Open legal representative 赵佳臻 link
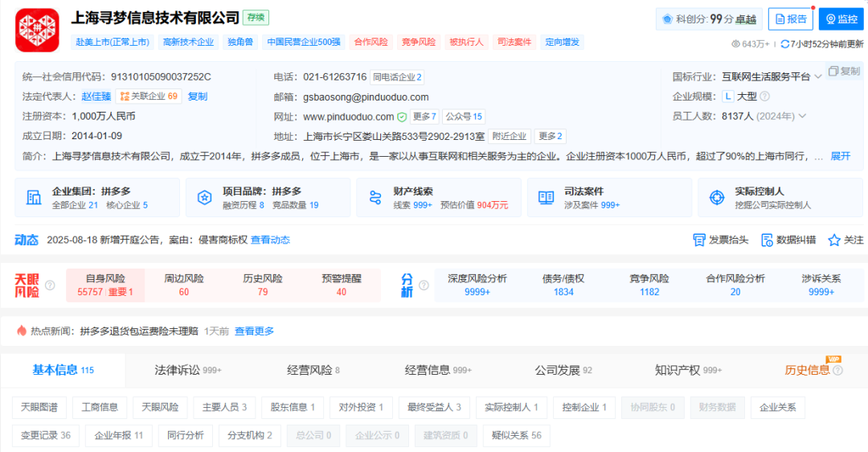This screenshot has width=868, height=452. coord(96,97)
